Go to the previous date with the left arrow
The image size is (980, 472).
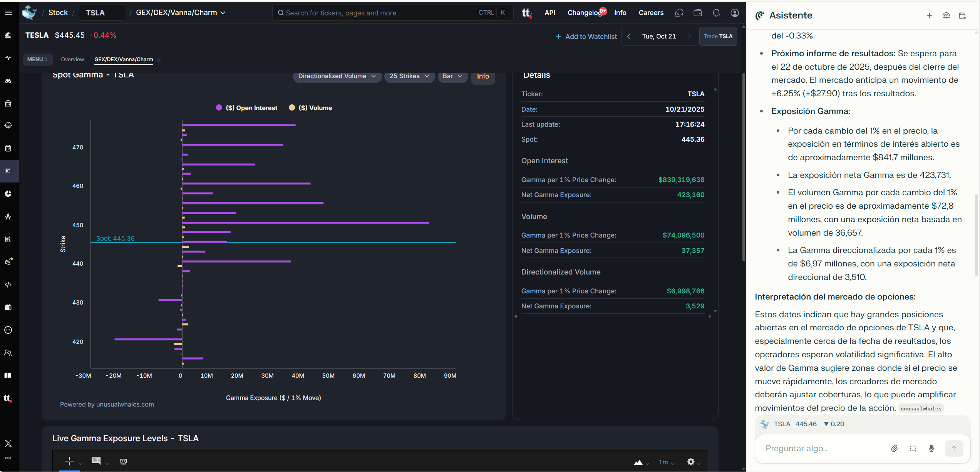(x=628, y=36)
